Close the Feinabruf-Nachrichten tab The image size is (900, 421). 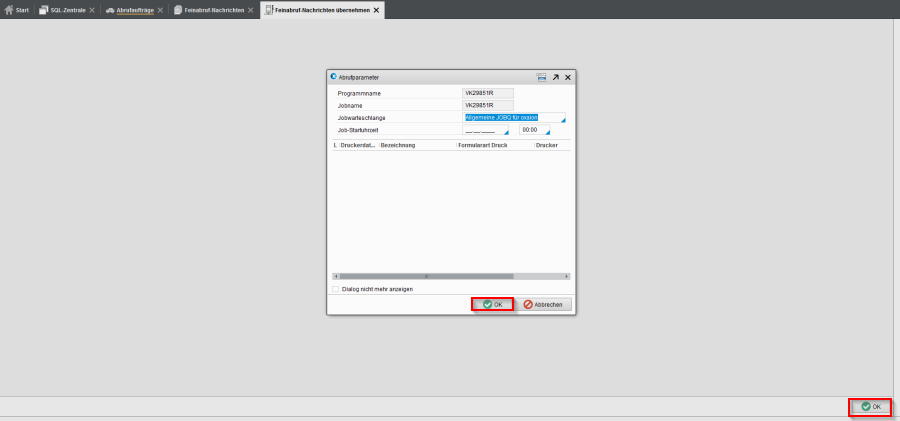click(x=251, y=10)
